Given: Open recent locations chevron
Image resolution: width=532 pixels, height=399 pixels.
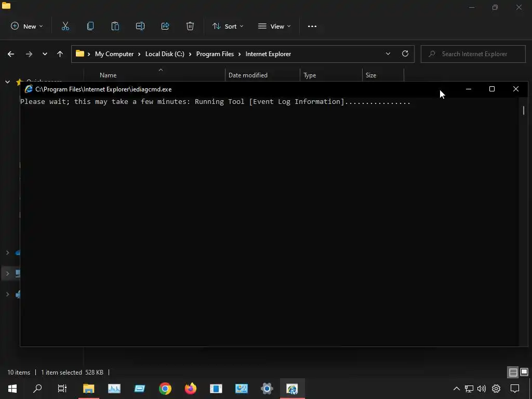Looking at the screenshot, I should tap(45, 54).
